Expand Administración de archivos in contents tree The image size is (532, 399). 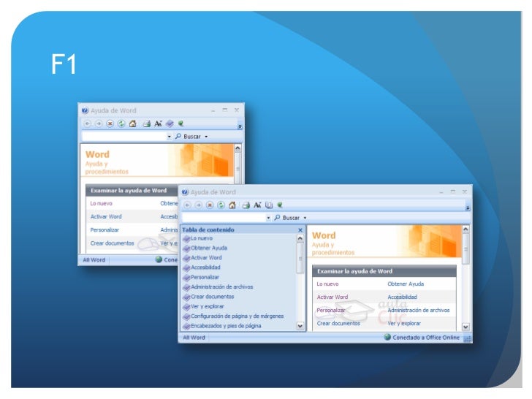(x=221, y=287)
